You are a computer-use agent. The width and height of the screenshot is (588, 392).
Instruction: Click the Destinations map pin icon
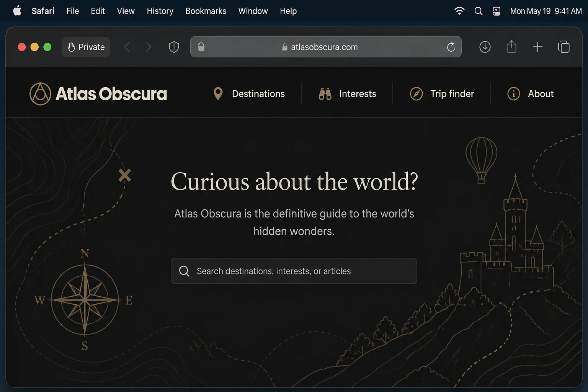[218, 94]
